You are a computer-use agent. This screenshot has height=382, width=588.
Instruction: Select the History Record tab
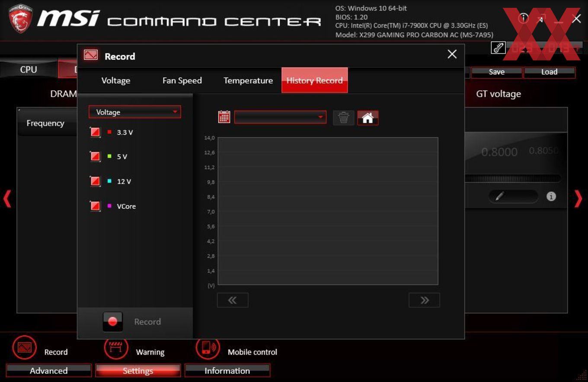(x=314, y=80)
